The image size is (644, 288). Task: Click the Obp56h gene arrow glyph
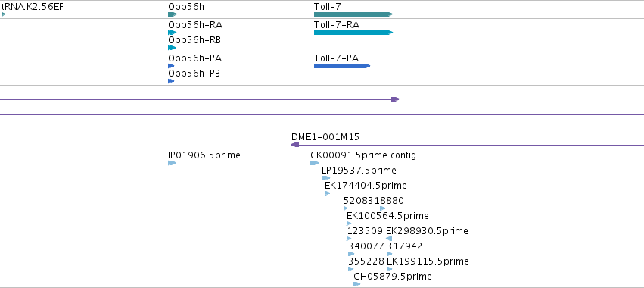click(x=173, y=14)
